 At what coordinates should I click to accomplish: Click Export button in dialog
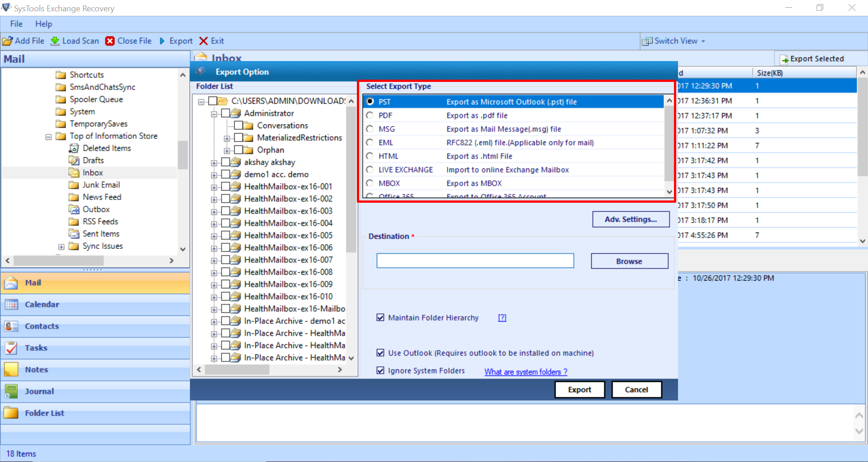coord(579,390)
